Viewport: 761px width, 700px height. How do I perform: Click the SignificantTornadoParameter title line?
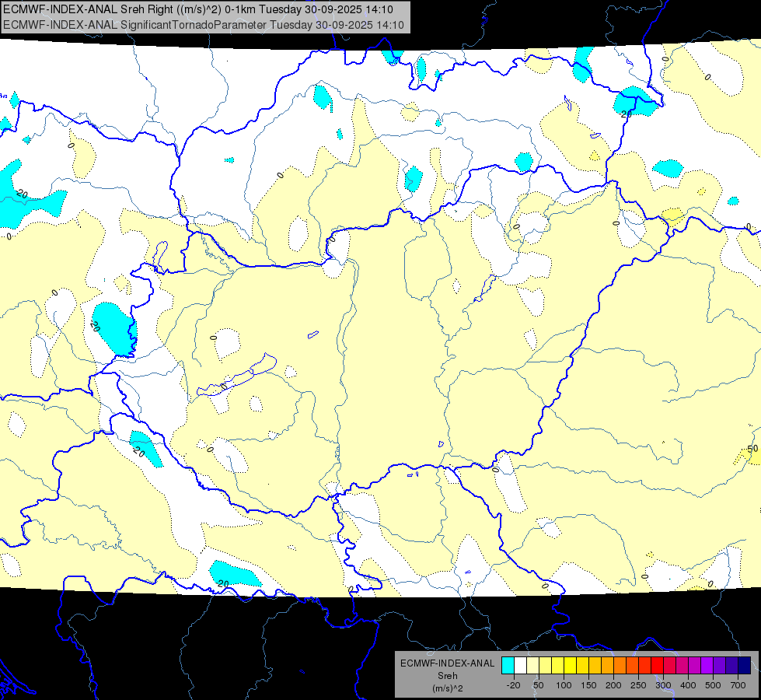click(204, 25)
